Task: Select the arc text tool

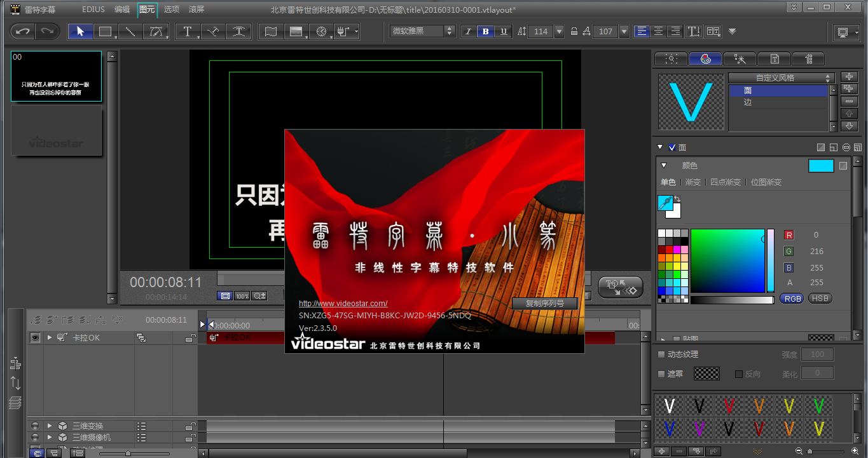Action: 238,31
